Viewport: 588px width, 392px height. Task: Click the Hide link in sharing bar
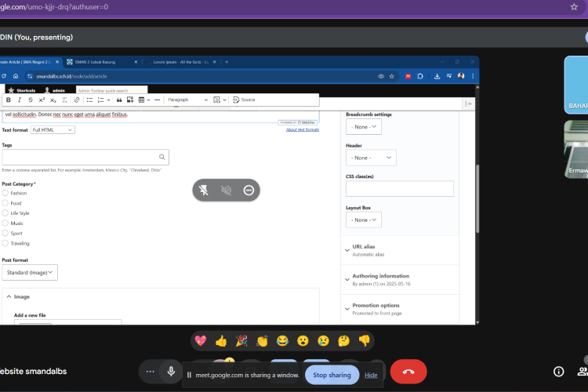pyautogui.click(x=371, y=375)
